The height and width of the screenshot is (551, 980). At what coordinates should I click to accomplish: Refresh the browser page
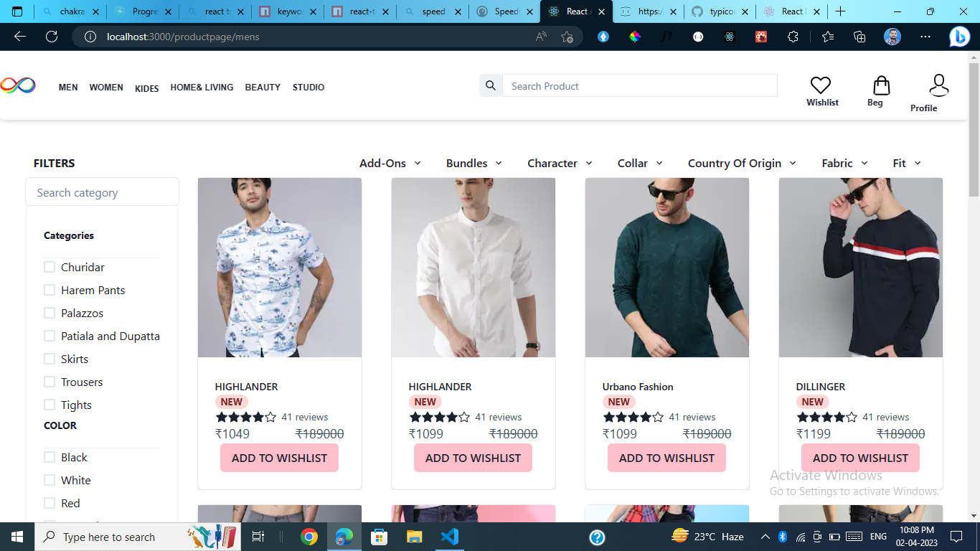pyautogui.click(x=52, y=37)
